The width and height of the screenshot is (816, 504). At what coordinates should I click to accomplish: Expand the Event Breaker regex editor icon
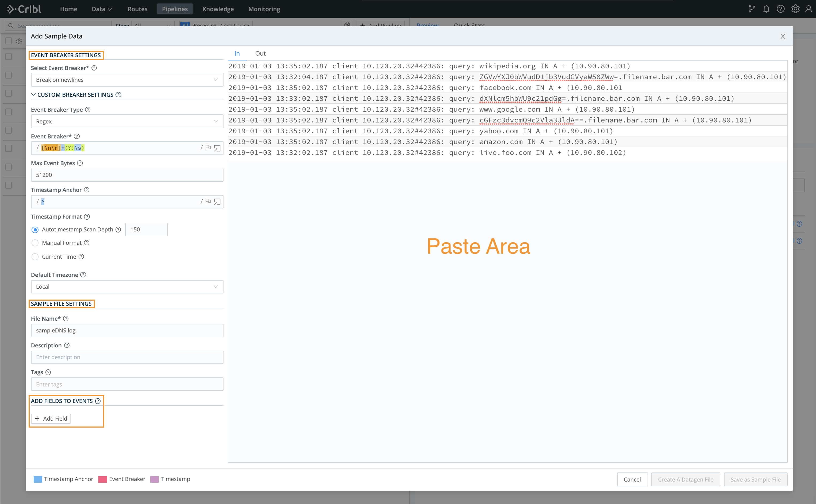[217, 148]
